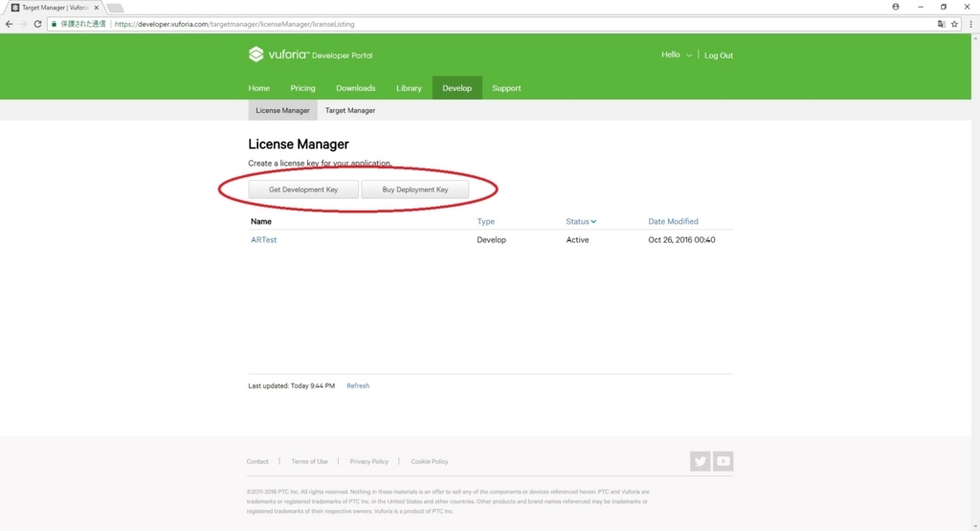Image resolution: width=980 pixels, height=531 pixels.
Task: Open the Pricing menu item
Action: point(302,88)
